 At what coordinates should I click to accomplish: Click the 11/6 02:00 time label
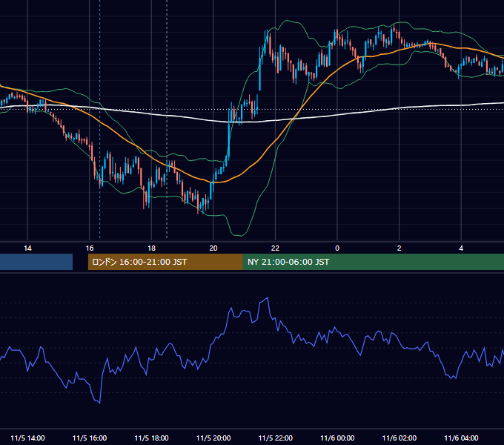[399, 438]
